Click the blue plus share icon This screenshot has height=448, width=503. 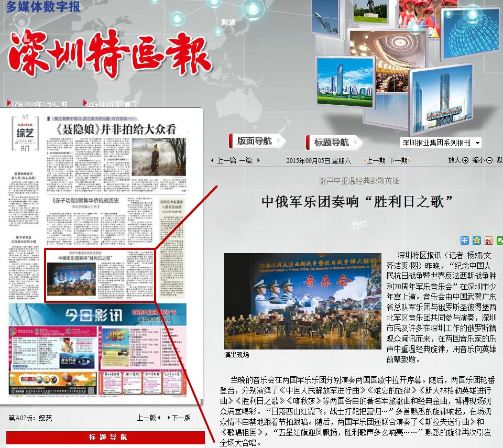465,241
